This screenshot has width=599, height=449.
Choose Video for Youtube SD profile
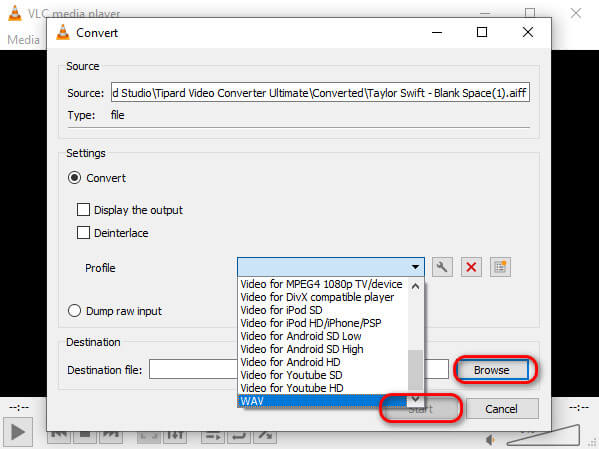pyautogui.click(x=291, y=375)
